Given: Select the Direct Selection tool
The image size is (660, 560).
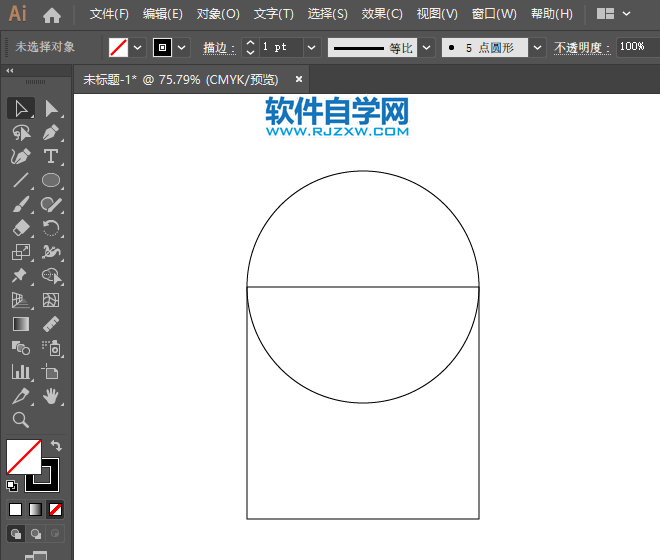Looking at the screenshot, I should pyautogui.click(x=51, y=109).
